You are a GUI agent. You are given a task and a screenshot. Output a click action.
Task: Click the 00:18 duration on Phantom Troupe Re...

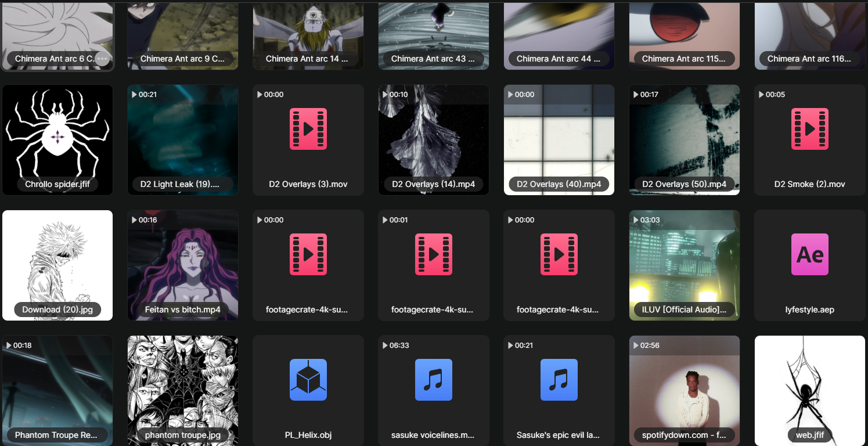point(23,346)
